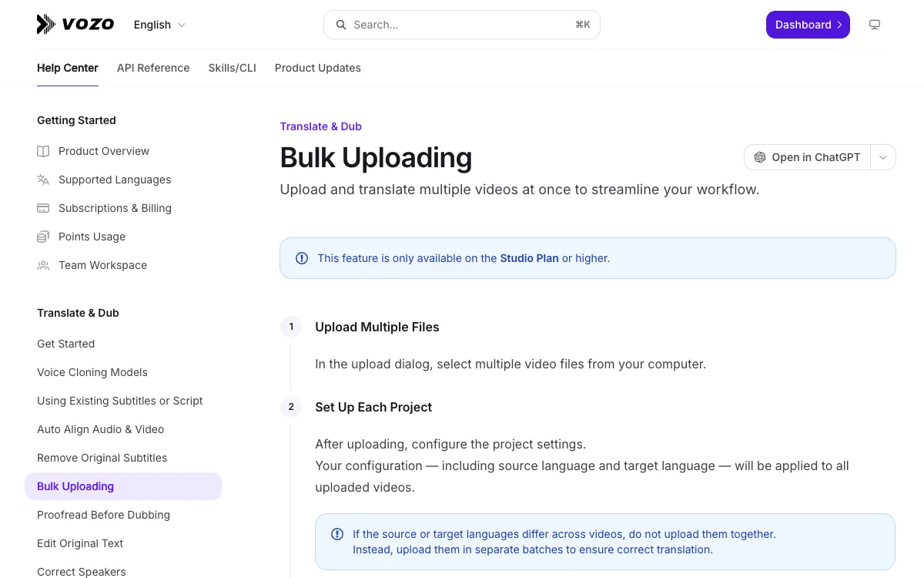Toggle the display theme monitor icon
924x578 pixels.
click(875, 25)
